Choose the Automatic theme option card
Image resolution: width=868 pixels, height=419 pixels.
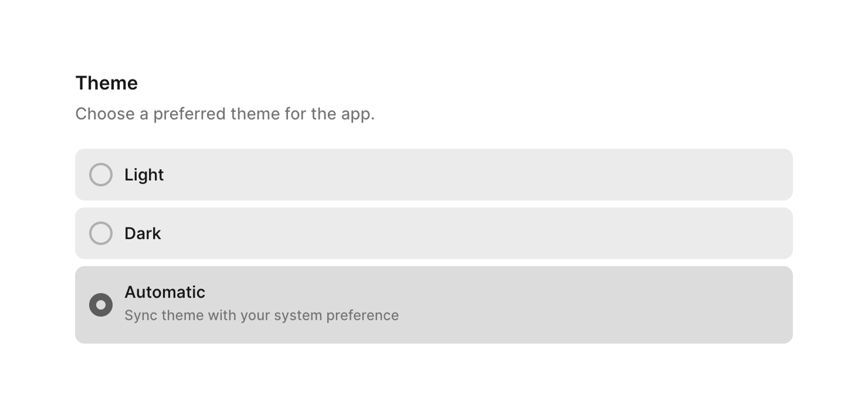[434, 305]
